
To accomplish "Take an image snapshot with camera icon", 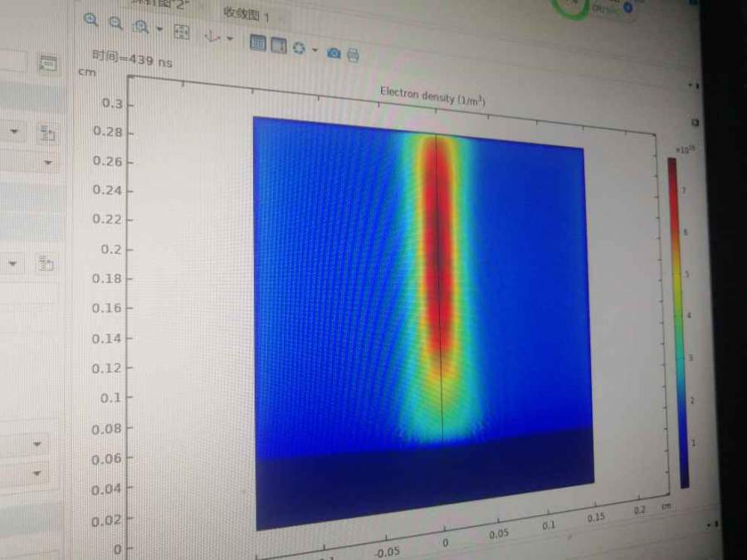I will pos(334,53).
